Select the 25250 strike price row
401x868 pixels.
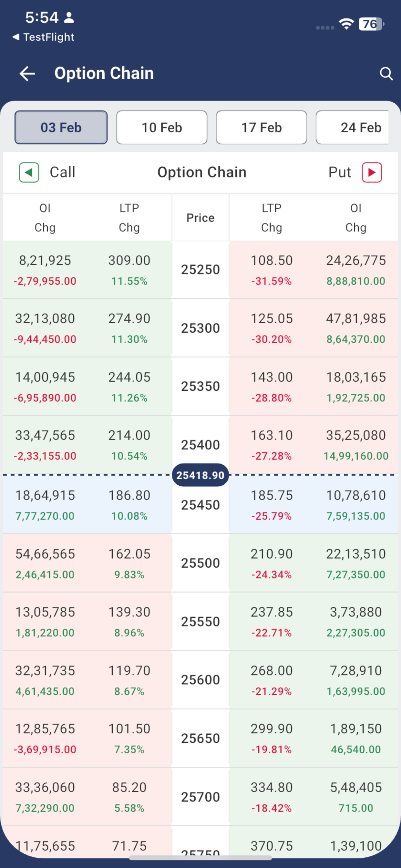pyautogui.click(x=200, y=270)
